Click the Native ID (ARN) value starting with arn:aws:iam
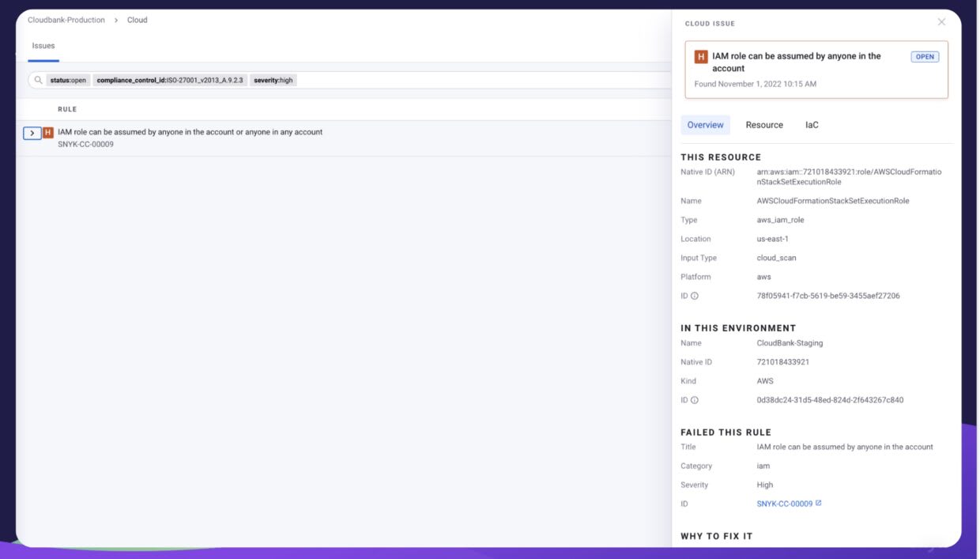Image resolution: width=980 pixels, height=559 pixels. click(849, 177)
